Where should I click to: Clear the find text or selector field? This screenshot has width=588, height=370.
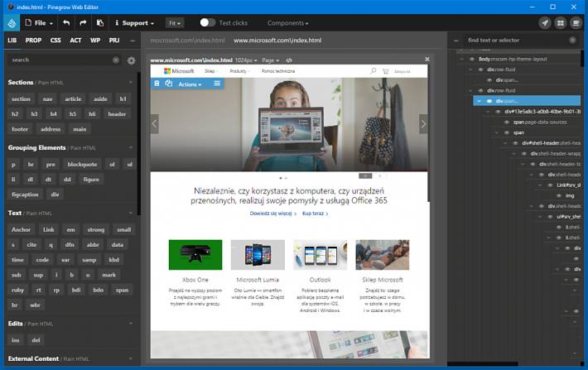(572, 40)
